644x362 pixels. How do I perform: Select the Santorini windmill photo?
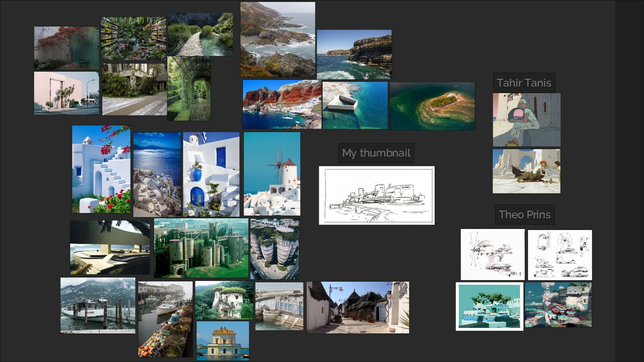tap(272, 174)
